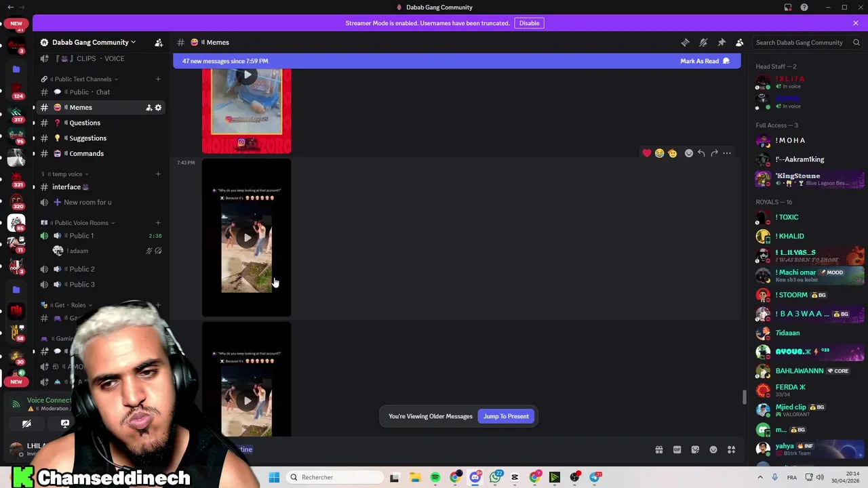Open member ! KHALID profile
This screenshot has height=488, width=868.
click(810, 237)
